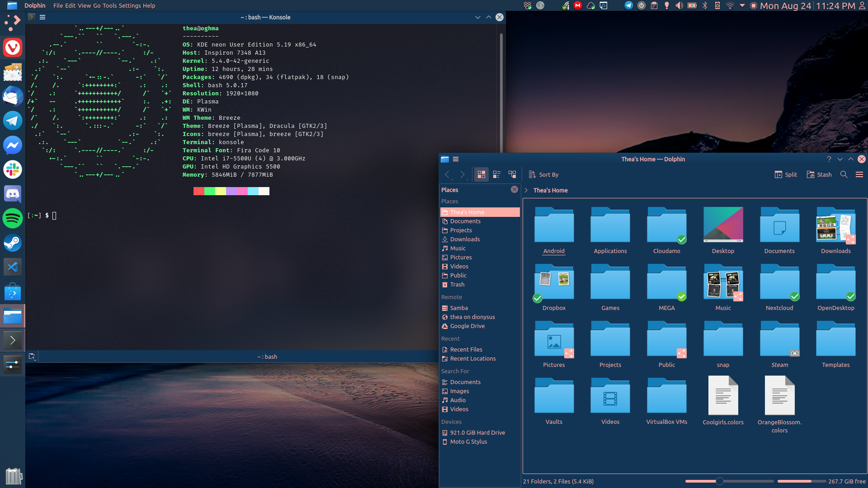Image resolution: width=868 pixels, height=488 pixels.
Task: Click Konsole's new tab icon
Action: click(x=32, y=357)
